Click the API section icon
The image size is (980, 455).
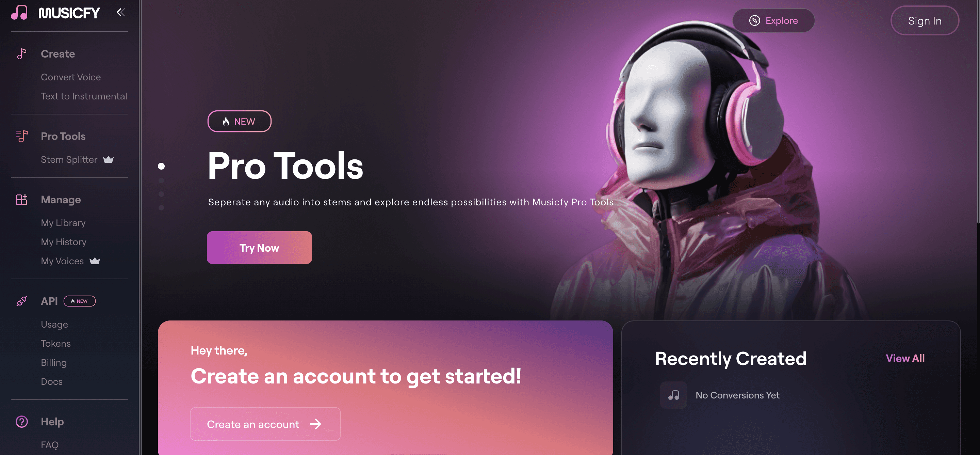point(22,300)
